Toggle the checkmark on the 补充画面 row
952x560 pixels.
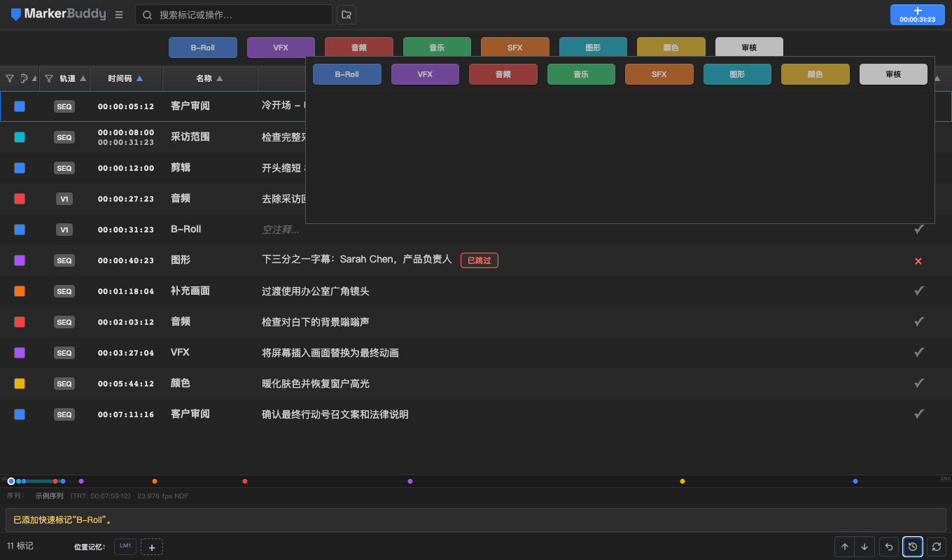(x=919, y=290)
